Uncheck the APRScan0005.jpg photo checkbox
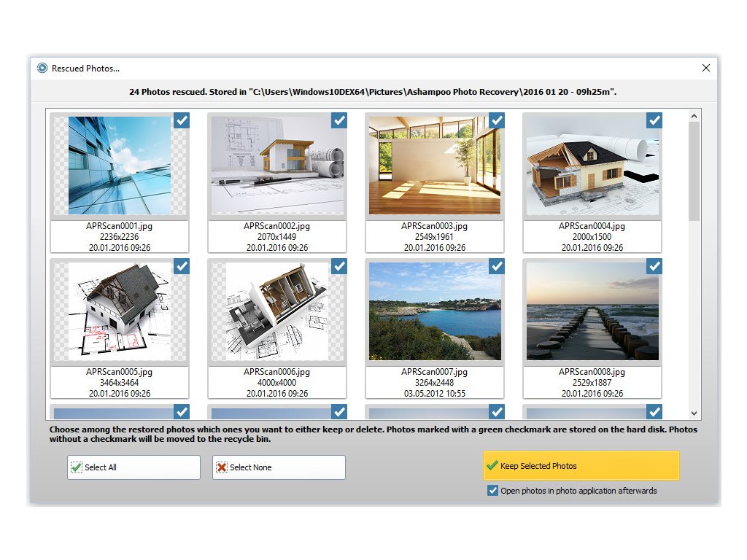 click(182, 266)
